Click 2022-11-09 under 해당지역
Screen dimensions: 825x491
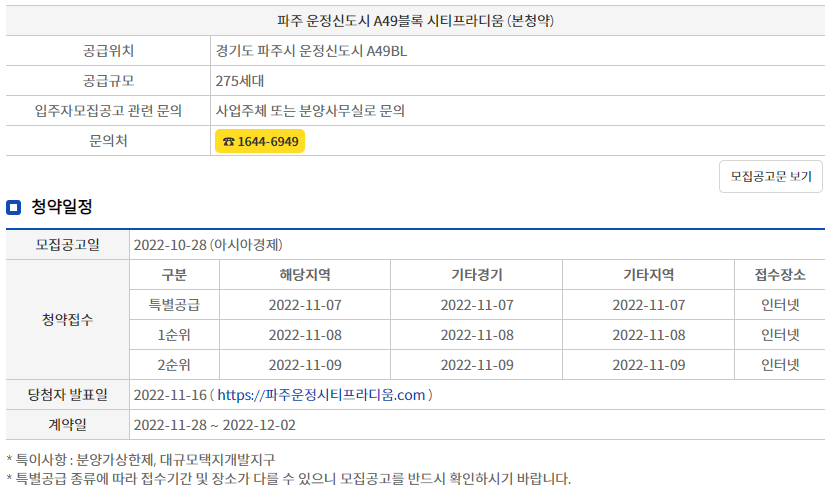pyautogui.click(x=305, y=365)
